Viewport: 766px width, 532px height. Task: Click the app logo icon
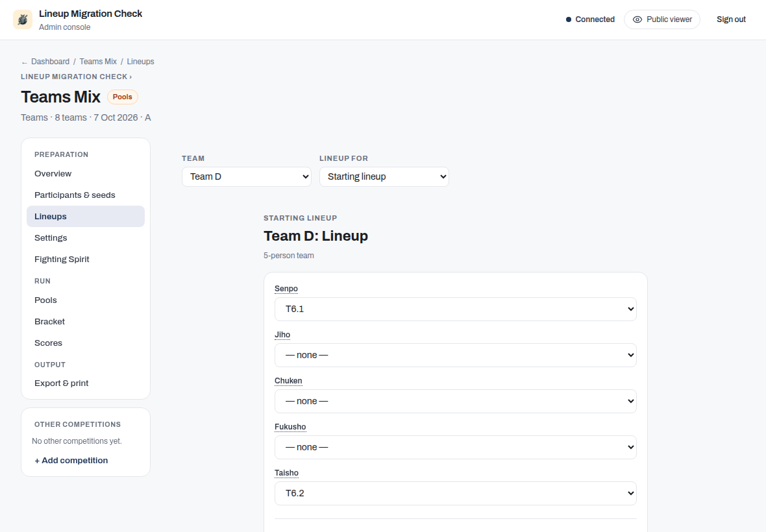click(x=23, y=19)
